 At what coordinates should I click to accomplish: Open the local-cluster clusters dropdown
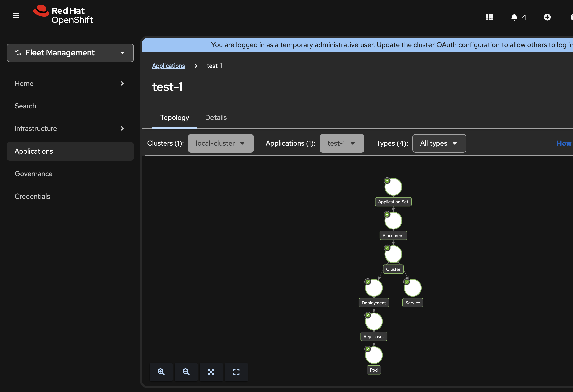tap(221, 143)
